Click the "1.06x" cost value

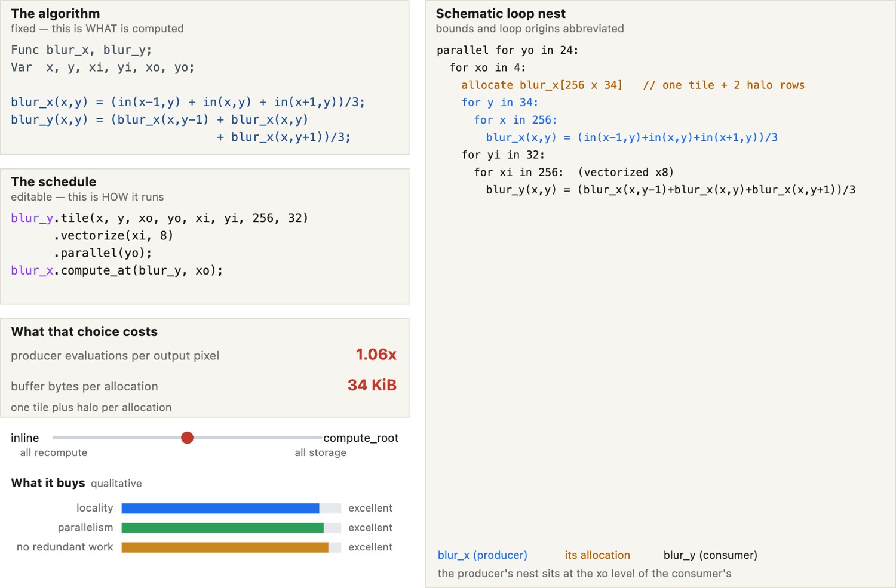[x=376, y=355]
